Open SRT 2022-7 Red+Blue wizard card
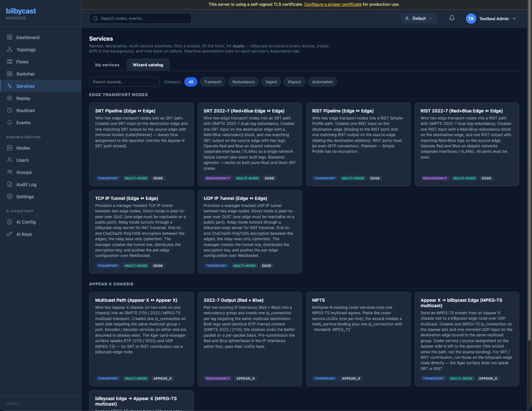 click(x=250, y=144)
